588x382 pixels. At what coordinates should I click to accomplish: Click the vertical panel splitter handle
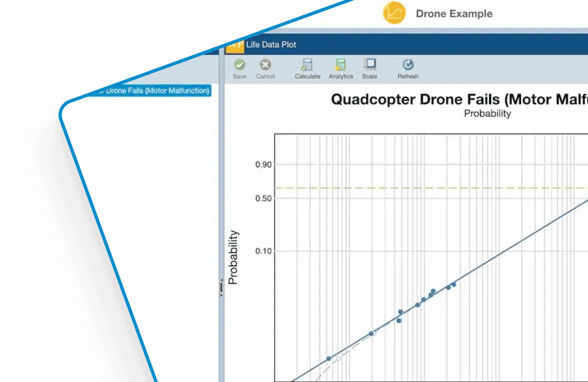coord(221,286)
